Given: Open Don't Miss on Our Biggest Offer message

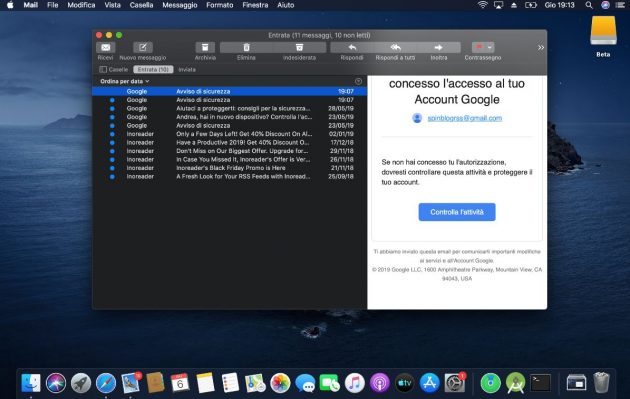Looking at the screenshot, I should tap(229, 151).
